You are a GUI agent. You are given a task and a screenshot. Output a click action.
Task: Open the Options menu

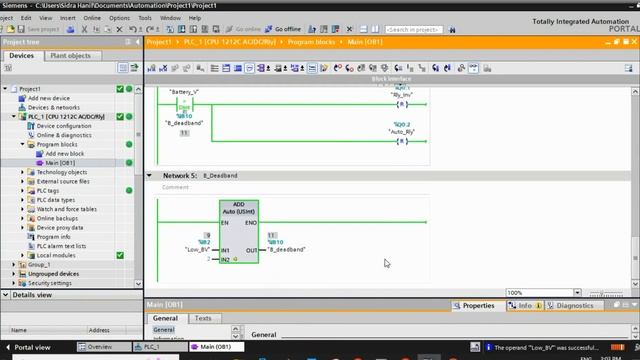[x=119, y=18]
